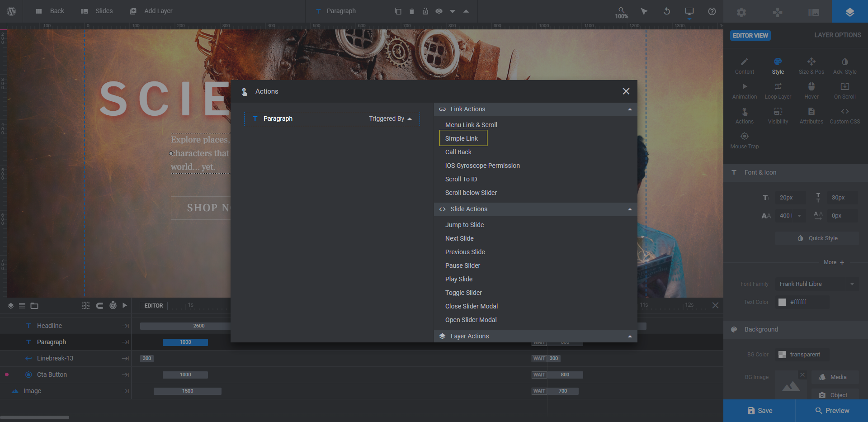Open the Content layer option
868x422 pixels.
click(x=745, y=66)
